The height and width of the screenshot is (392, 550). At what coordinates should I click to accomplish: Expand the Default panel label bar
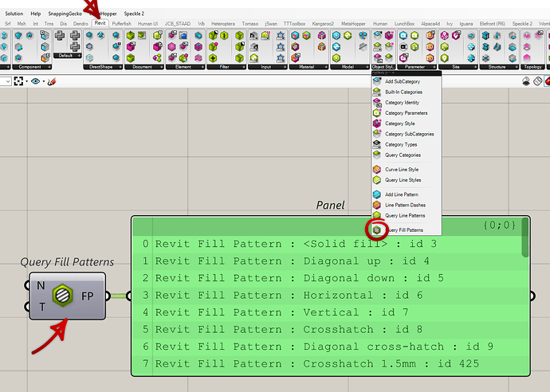(x=67, y=56)
